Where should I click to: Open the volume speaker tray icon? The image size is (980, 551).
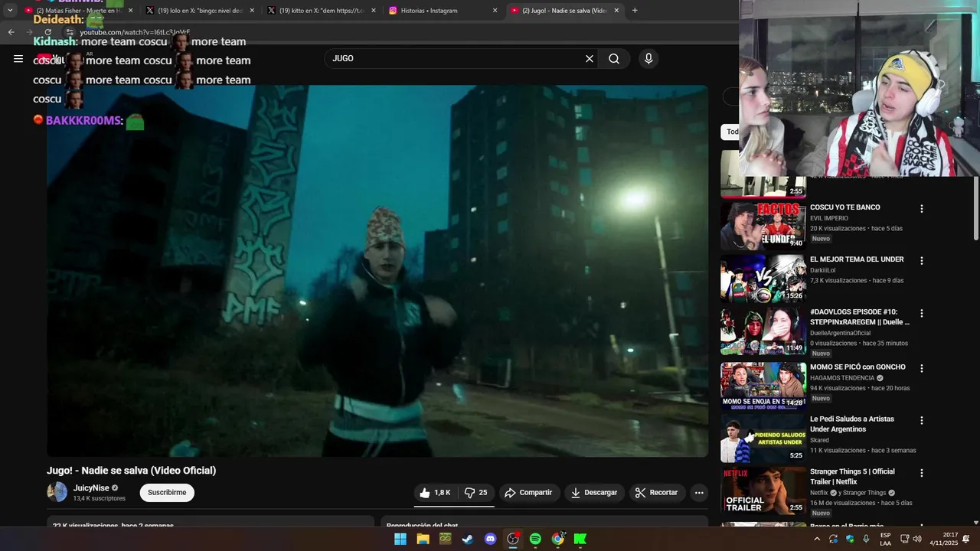[x=917, y=539]
